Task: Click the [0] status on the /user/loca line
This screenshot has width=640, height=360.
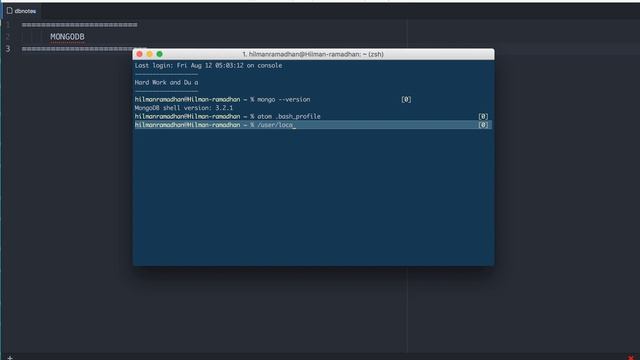Action: (x=483, y=125)
